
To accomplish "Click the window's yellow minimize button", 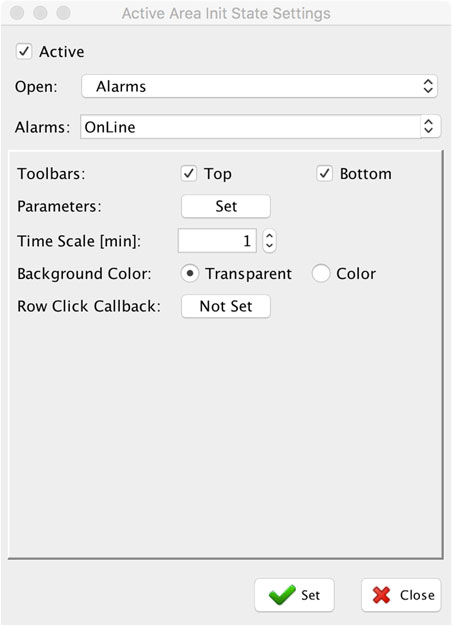I will click(40, 12).
